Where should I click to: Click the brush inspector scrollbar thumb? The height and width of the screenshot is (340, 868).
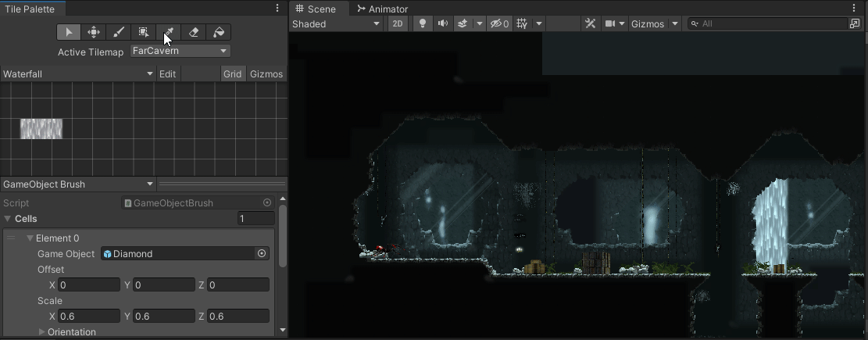(x=283, y=237)
